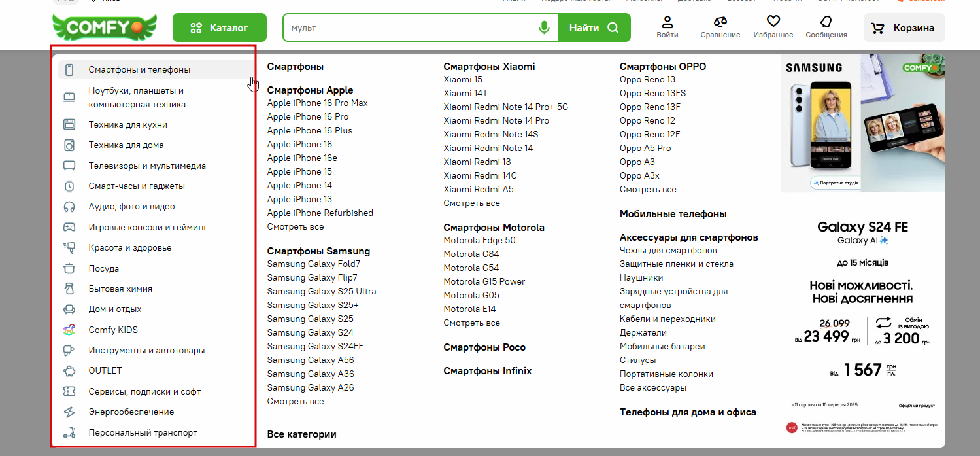
Task: Click scooter icon beside Персональный транспорт
Action: [69, 432]
